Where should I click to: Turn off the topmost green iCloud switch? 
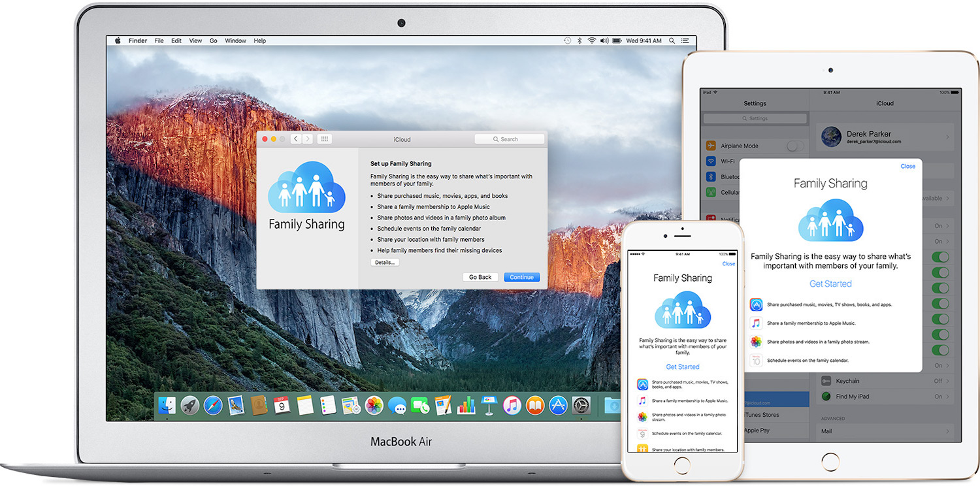(941, 257)
